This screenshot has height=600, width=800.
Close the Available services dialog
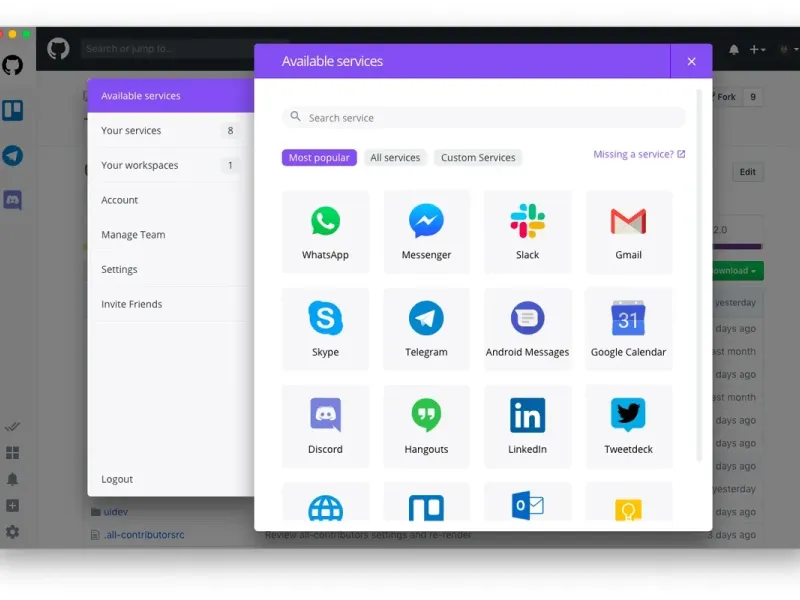pyautogui.click(x=691, y=61)
